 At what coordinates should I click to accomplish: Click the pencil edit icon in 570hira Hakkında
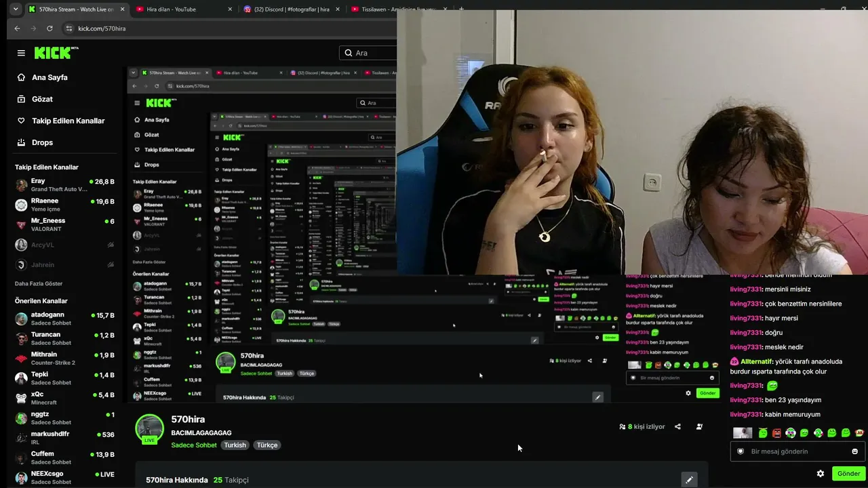[689, 480]
